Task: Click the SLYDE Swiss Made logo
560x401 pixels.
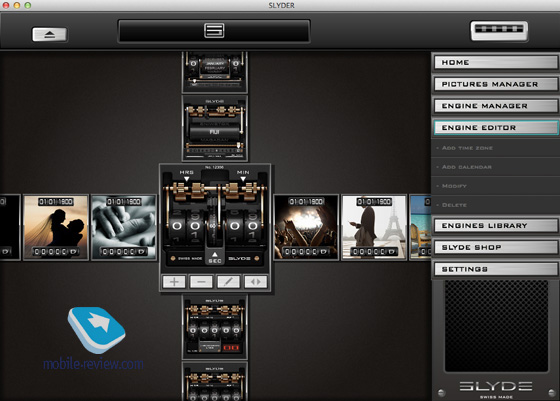Action: 496,389
